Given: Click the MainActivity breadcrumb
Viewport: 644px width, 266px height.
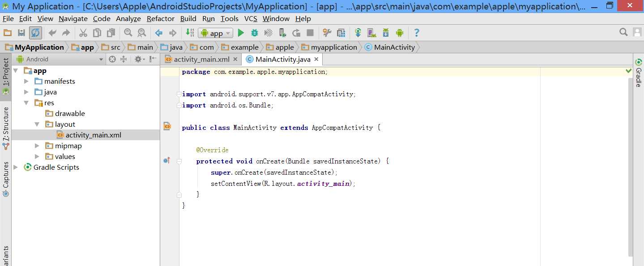Looking at the screenshot, I should [390, 47].
